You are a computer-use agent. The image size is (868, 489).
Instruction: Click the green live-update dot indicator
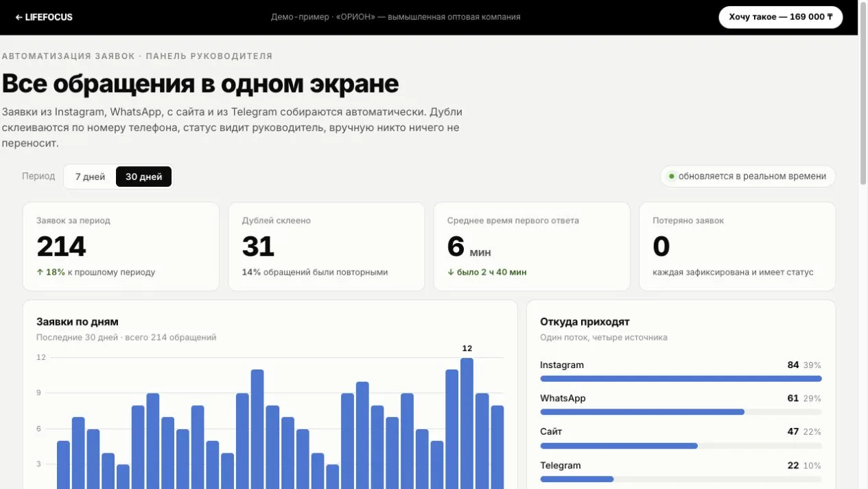(672, 177)
